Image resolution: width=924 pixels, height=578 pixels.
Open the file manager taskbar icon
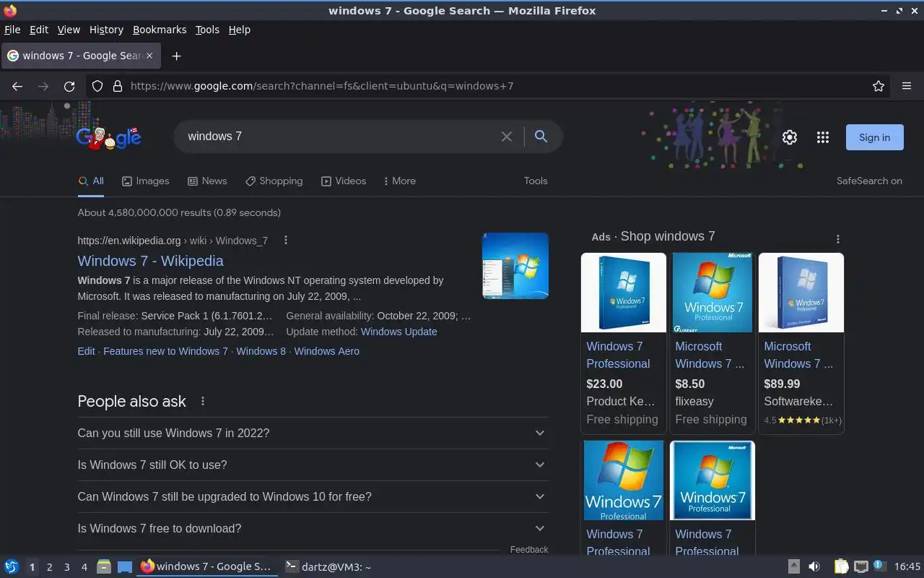tap(103, 566)
